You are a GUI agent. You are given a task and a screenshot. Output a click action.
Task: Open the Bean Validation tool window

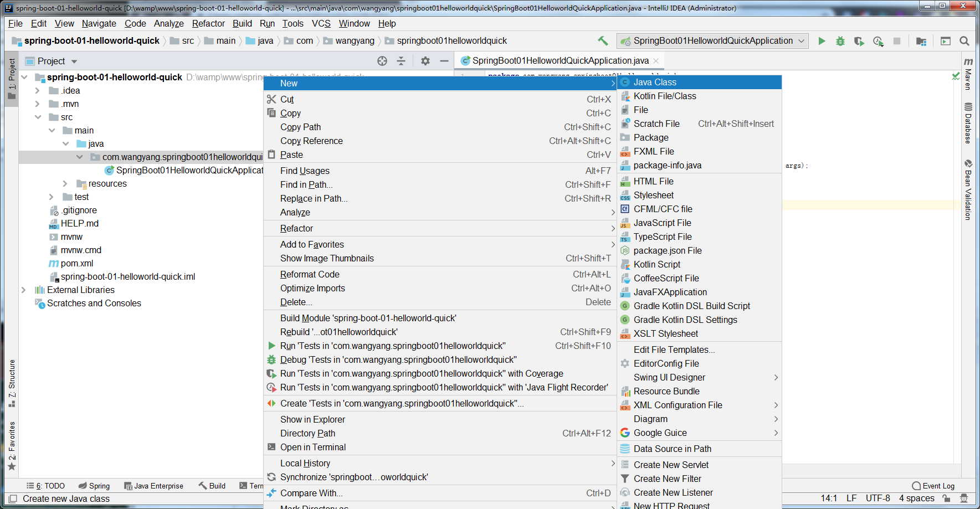coord(968,190)
